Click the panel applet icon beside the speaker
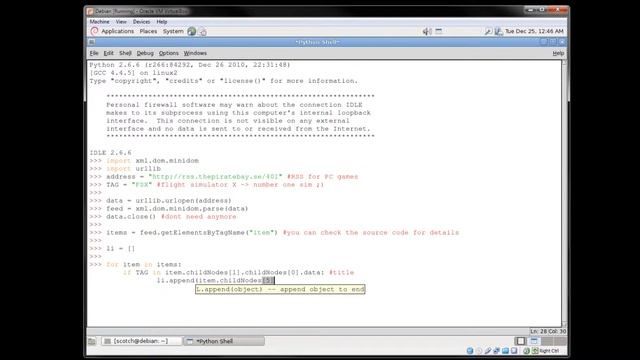Image resolution: width=640 pixels, height=360 pixels. [439, 31]
